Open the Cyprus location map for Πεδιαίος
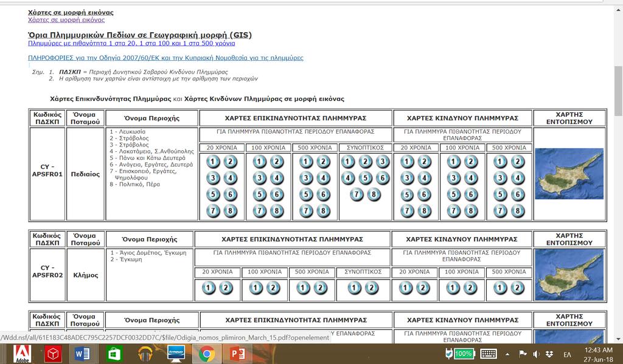Viewport: 623px width, 364px height. pos(569,173)
